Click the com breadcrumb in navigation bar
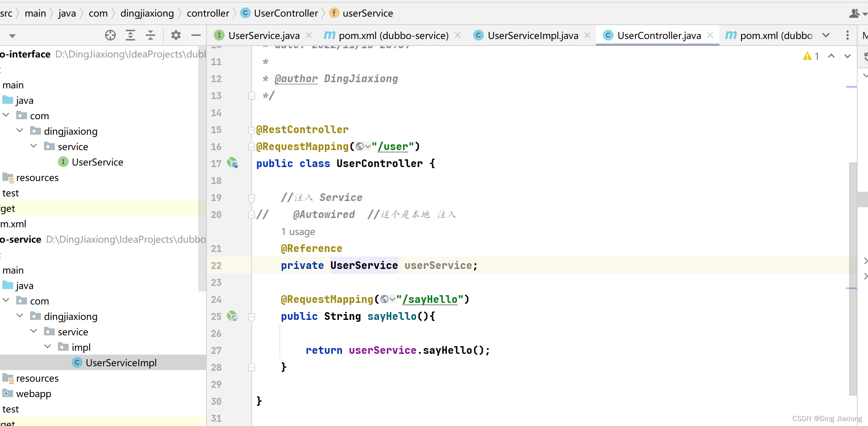 [x=98, y=14]
